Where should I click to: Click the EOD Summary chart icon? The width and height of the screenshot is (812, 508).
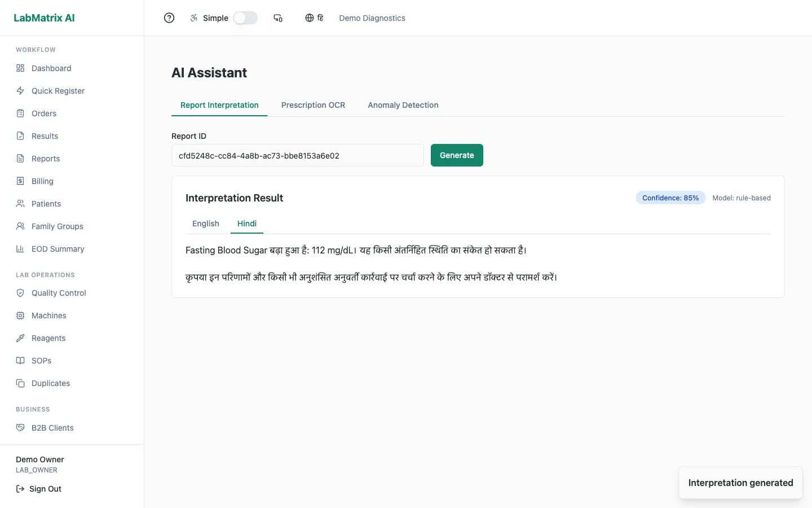(x=20, y=249)
